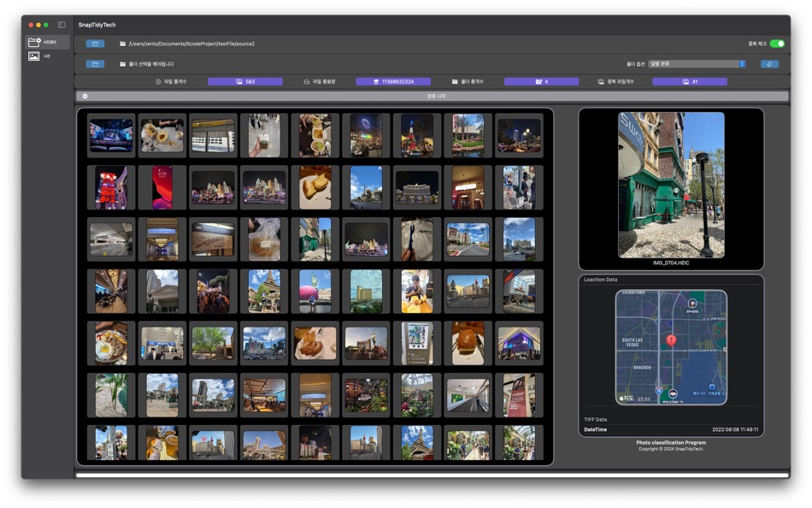Select the gold tower building thumbnail

[366, 292]
